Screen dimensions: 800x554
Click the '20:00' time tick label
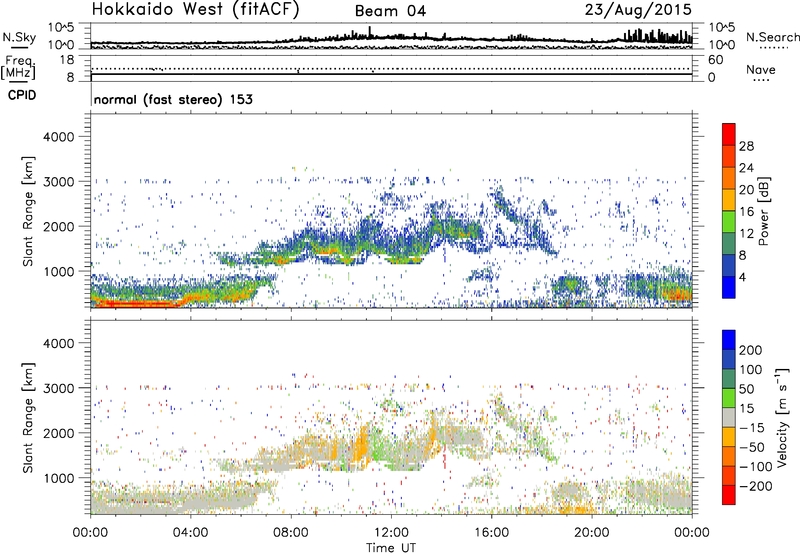592,533
